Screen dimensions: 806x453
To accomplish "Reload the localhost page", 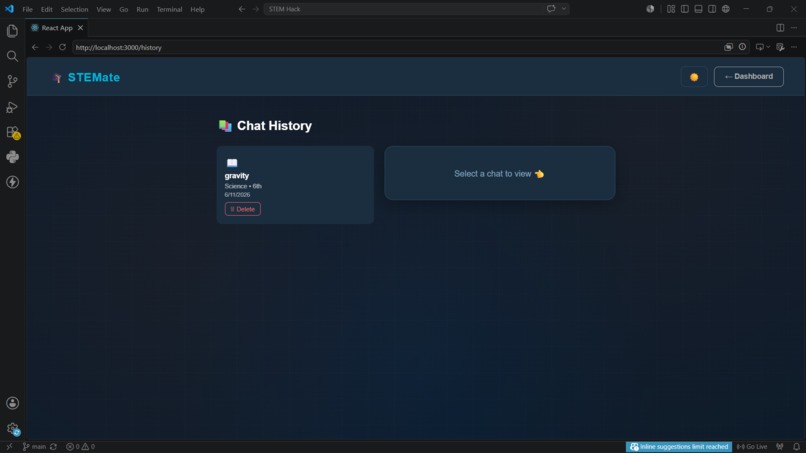I will coord(62,47).
